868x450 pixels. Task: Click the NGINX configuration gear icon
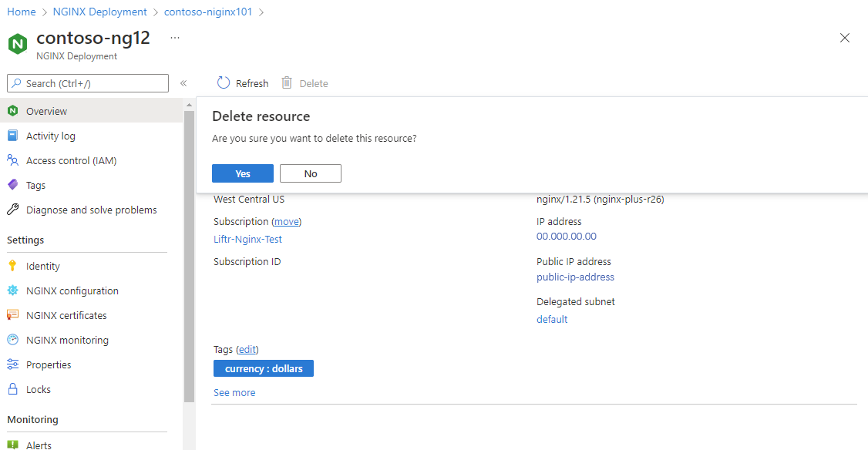(13, 290)
